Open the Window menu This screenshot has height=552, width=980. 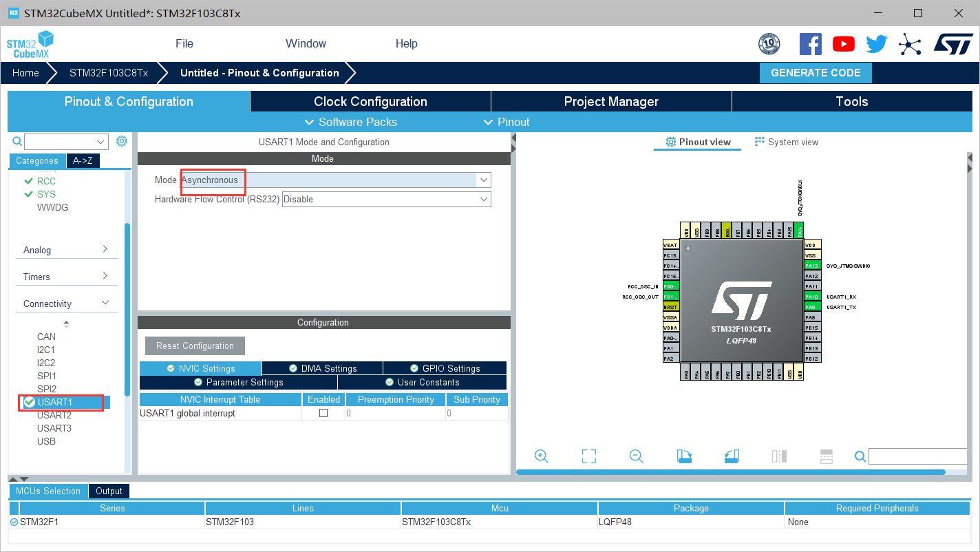point(306,43)
